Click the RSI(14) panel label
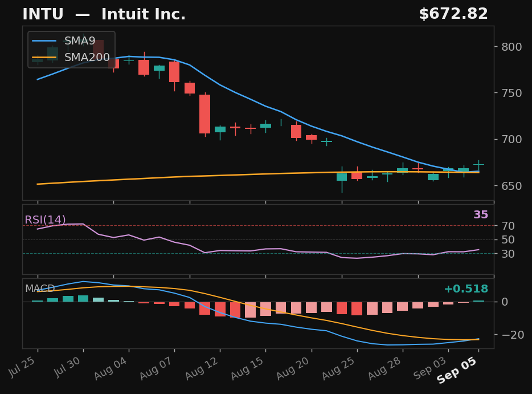Image resolution: width=532 pixels, height=394 pixels. pyautogui.click(x=45, y=220)
